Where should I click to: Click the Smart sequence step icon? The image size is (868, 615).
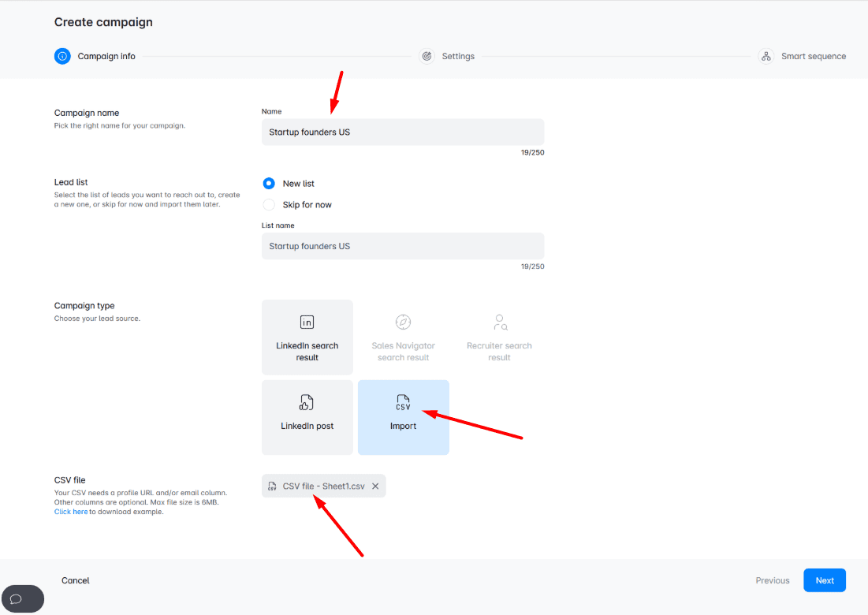point(766,56)
